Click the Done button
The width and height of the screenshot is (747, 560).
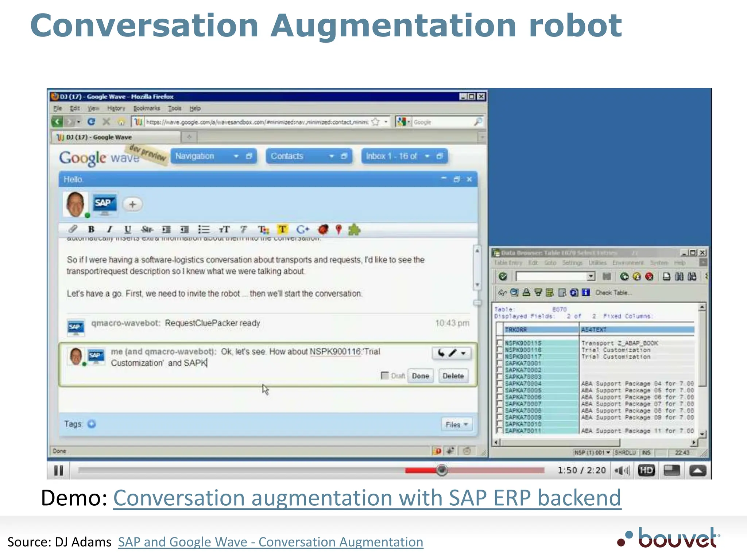(420, 376)
